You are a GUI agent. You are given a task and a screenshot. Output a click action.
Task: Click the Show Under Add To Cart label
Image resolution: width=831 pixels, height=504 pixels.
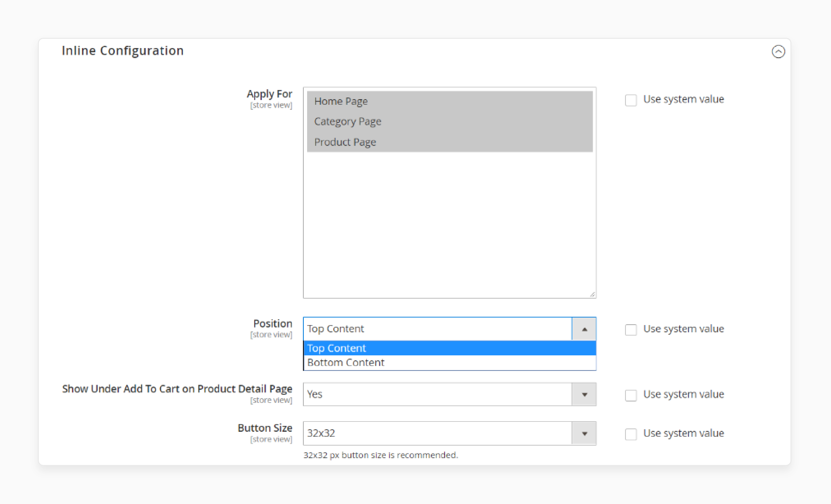[177, 389]
